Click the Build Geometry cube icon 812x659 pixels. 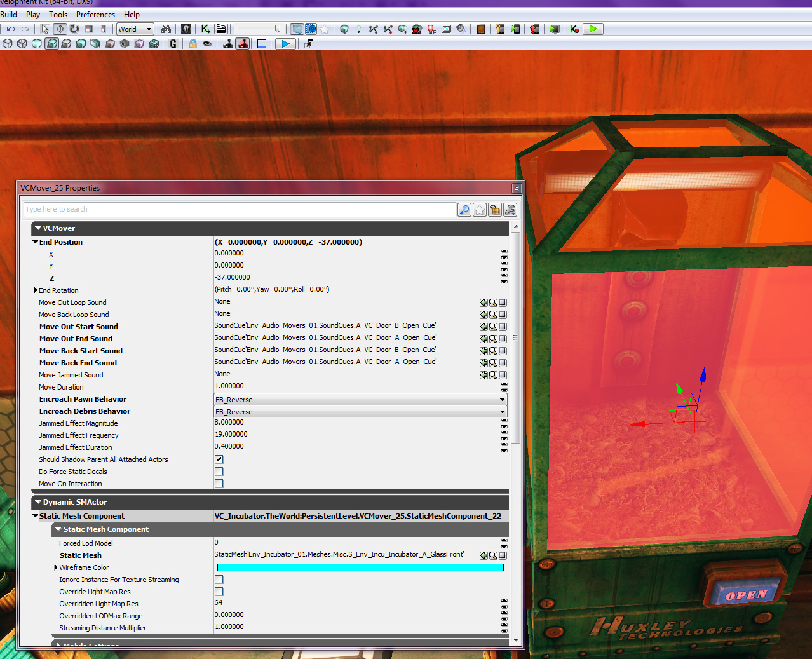(x=344, y=29)
